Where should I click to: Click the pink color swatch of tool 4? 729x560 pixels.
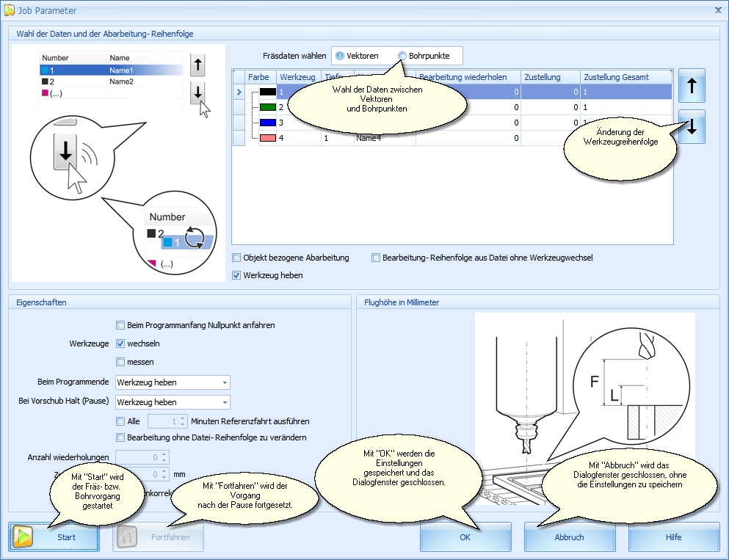click(268, 138)
